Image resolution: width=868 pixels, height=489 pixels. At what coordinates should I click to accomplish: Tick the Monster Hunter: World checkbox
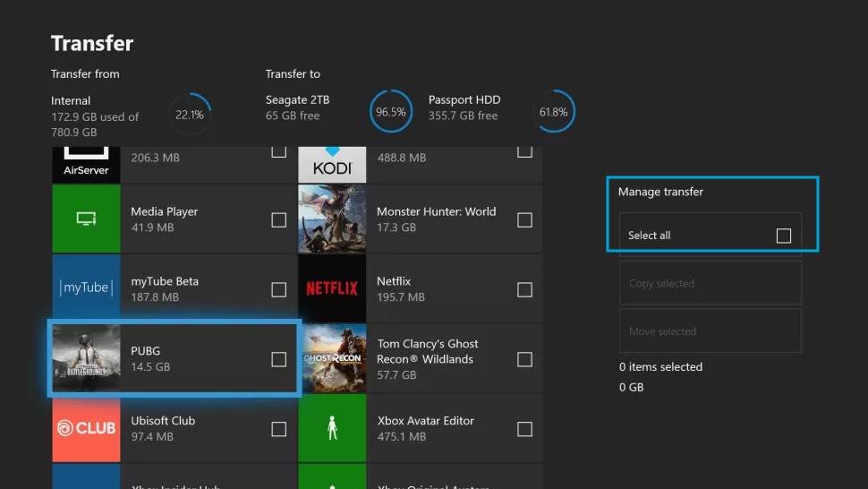point(524,219)
